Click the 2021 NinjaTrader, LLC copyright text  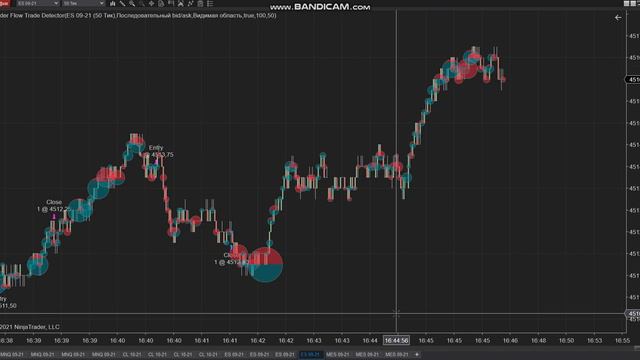click(30, 327)
